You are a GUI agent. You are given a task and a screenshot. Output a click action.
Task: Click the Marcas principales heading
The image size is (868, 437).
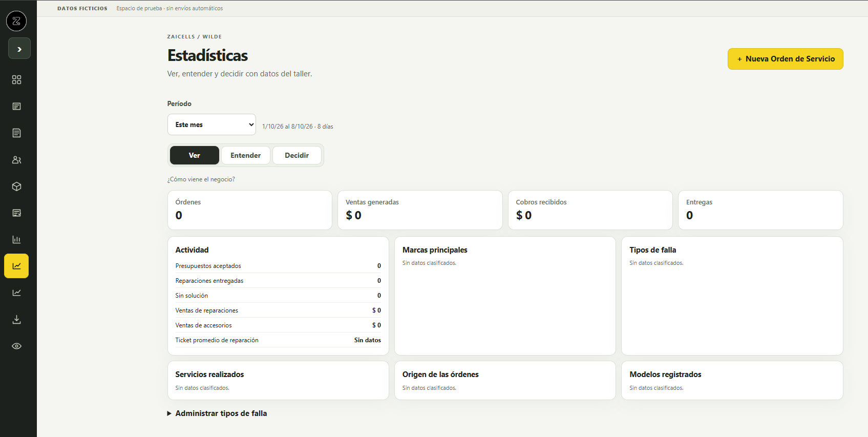click(435, 250)
